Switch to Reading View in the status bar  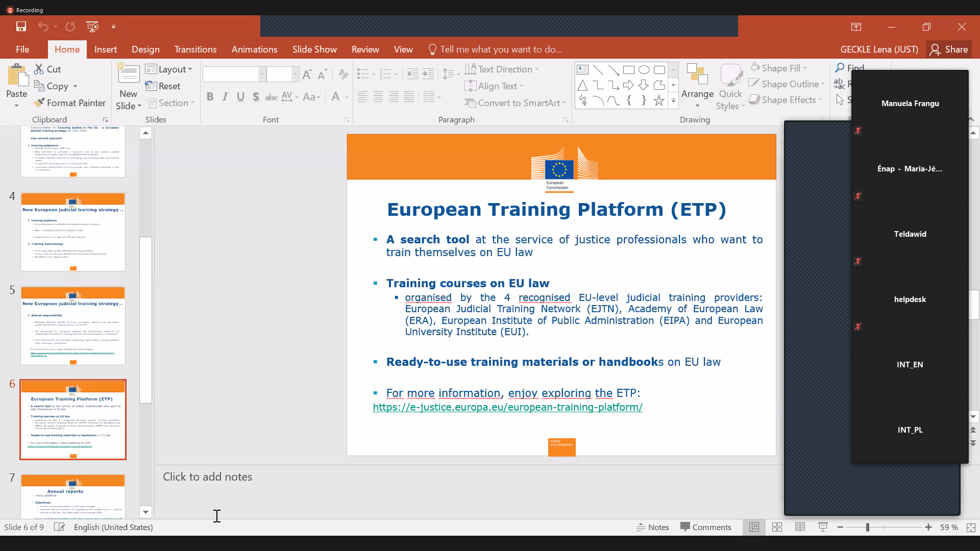800,527
